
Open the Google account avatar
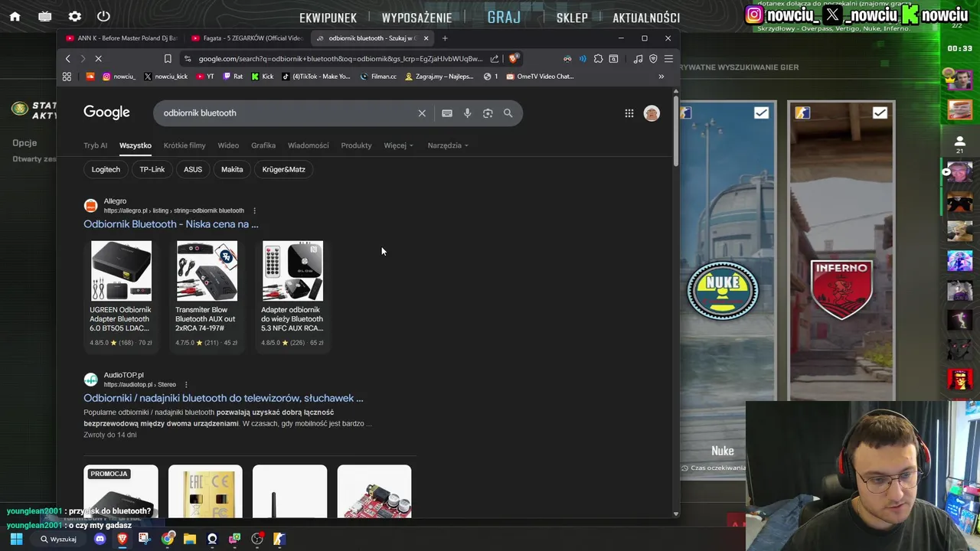click(652, 113)
